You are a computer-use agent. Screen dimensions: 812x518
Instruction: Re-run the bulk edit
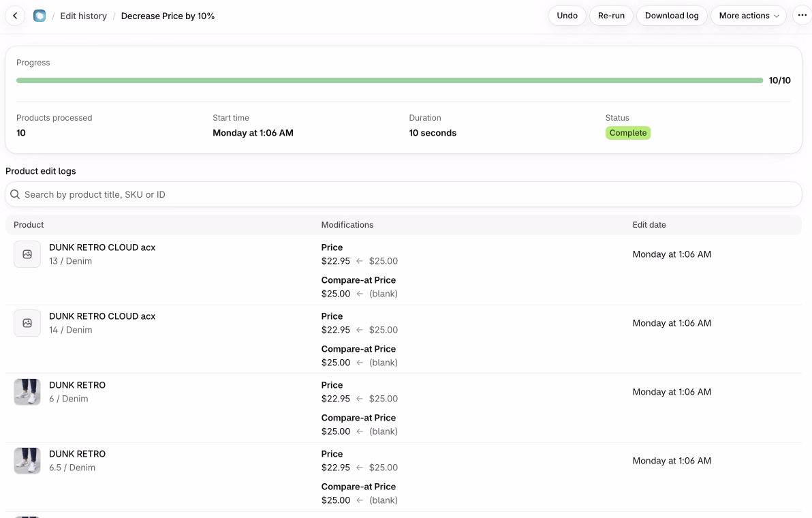(x=611, y=16)
